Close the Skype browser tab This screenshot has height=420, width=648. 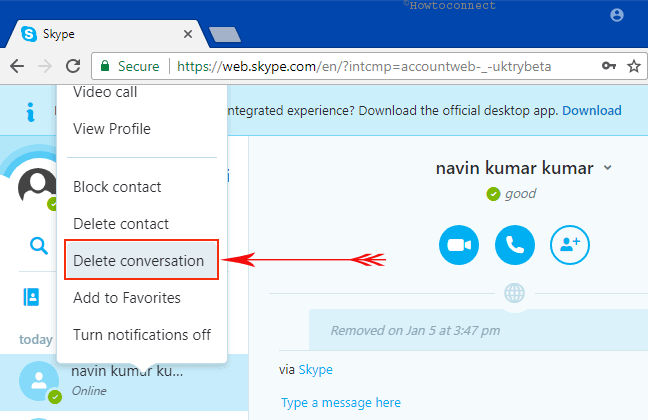[x=188, y=34]
